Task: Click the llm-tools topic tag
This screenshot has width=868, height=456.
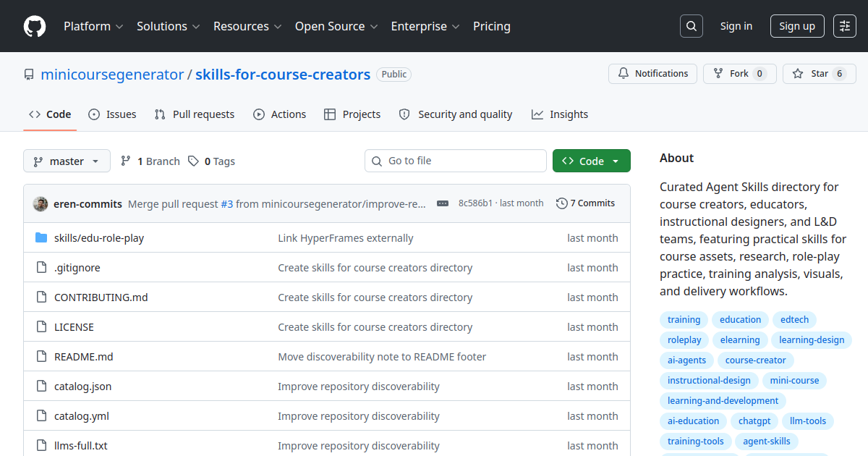Action: coord(809,421)
